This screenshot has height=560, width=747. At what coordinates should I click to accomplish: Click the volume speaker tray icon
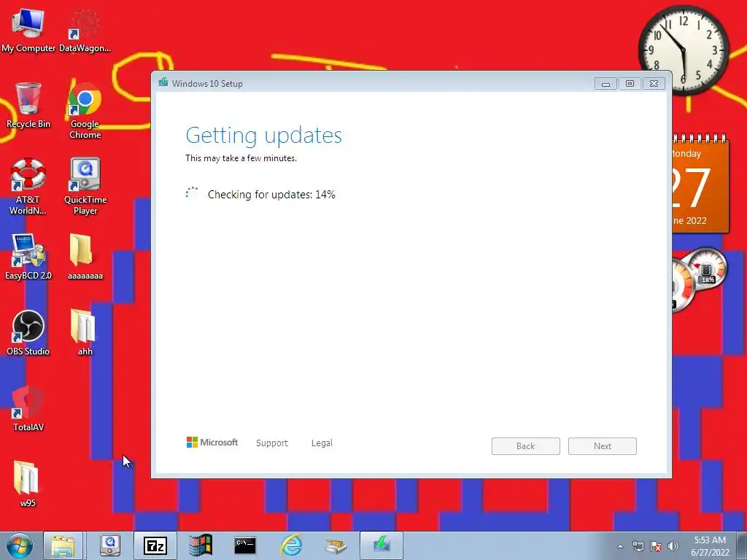pyautogui.click(x=673, y=546)
